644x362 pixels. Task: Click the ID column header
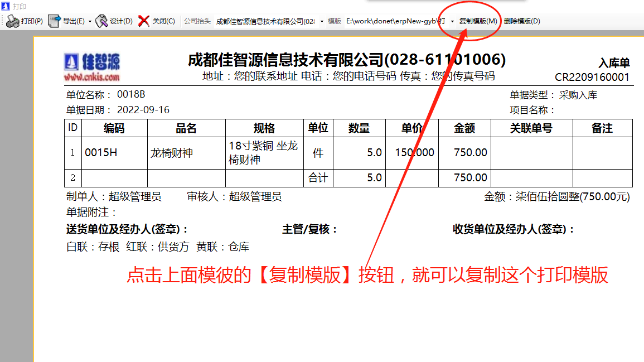coord(72,127)
